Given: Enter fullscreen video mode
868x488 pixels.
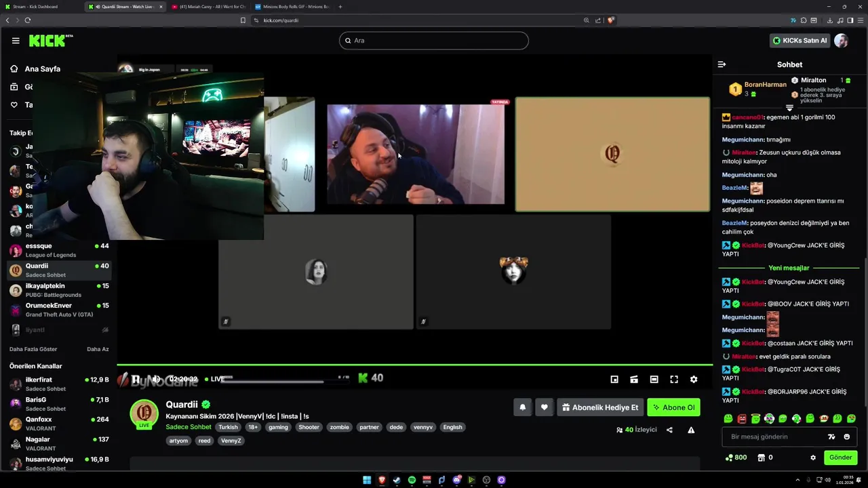Looking at the screenshot, I should (x=674, y=380).
